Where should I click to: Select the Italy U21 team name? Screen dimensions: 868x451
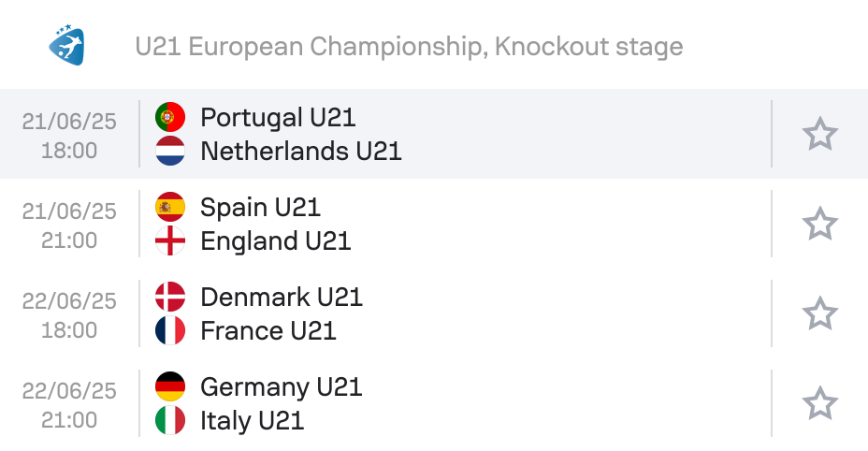coord(252,420)
